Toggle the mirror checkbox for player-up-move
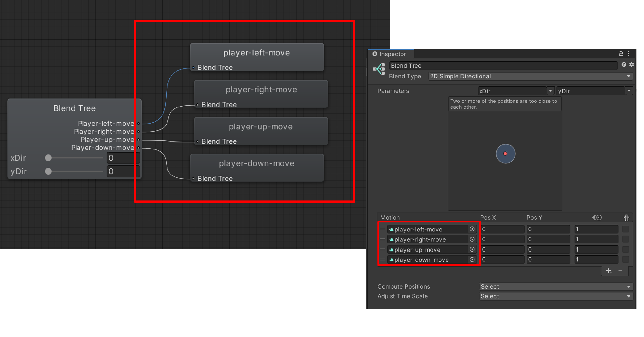Screen dimensions: 644x337 pyautogui.click(x=626, y=249)
